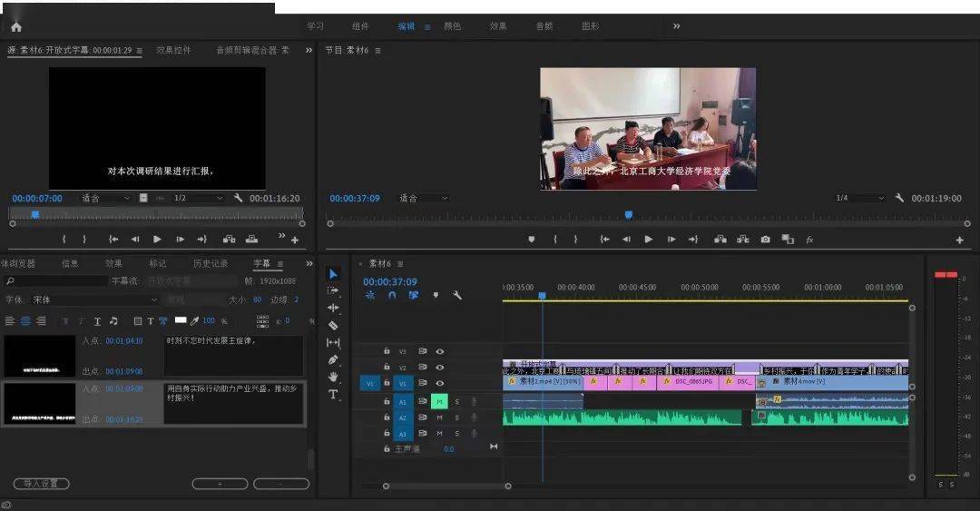The height and width of the screenshot is (511, 980).
Task: Select the Razor tool in the tools panel
Action: click(333, 325)
